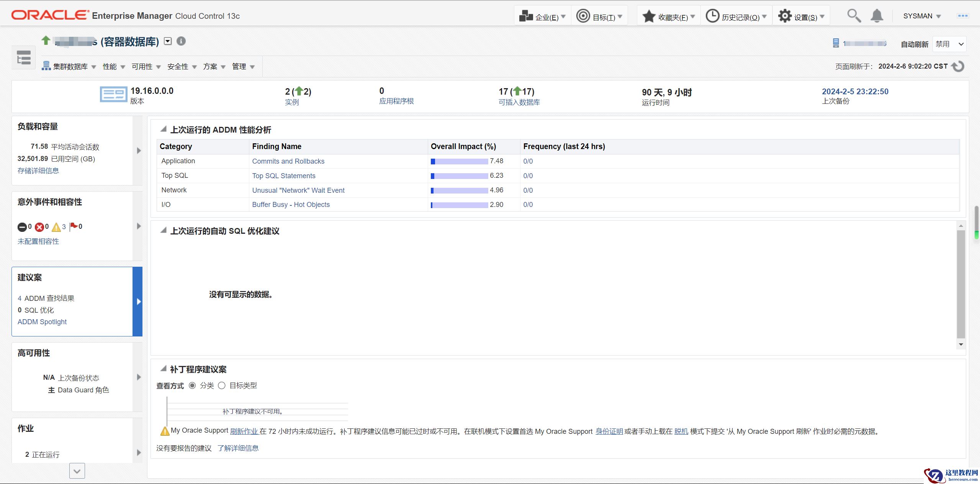Open the navigation tree panel icon
Viewport: 980px width, 484px height.
click(x=24, y=58)
